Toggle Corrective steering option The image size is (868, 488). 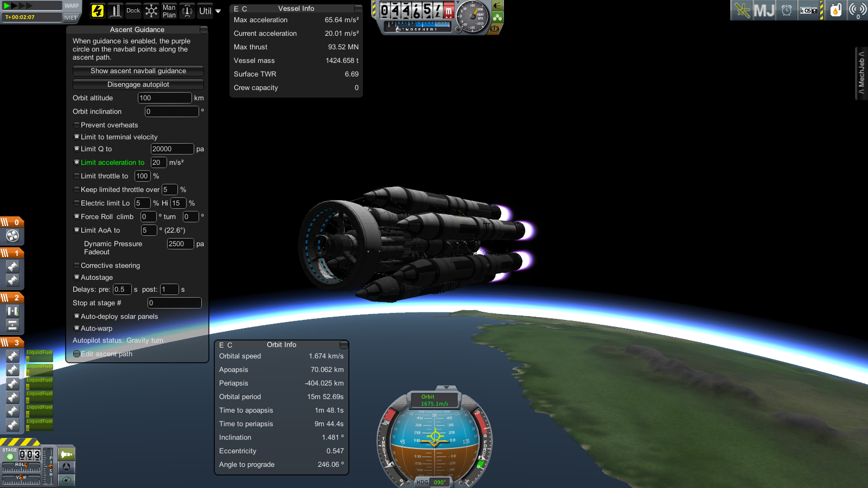point(76,266)
